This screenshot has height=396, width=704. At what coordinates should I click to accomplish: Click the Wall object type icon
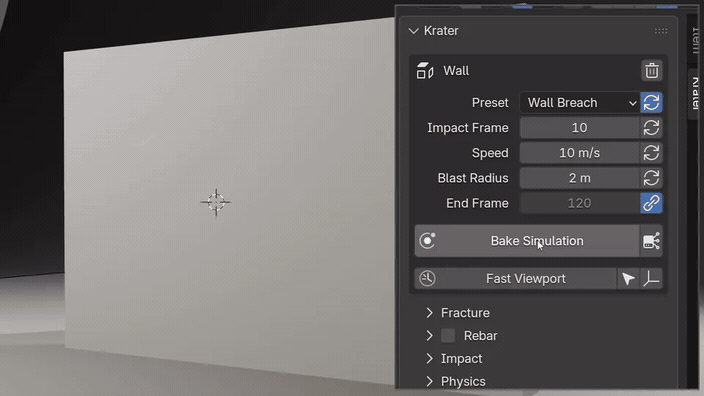coord(425,71)
